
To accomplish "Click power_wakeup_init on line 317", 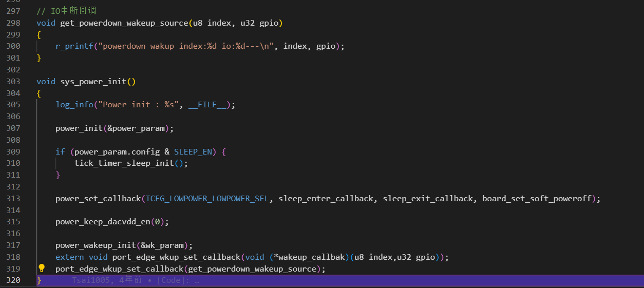I will click(96, 245).
